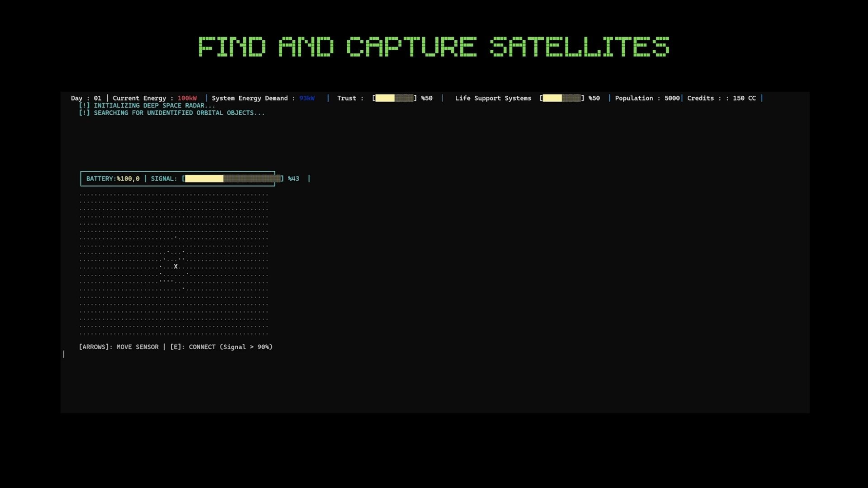Collapse the radar dot-grid display
Viewport: 868px width, 488px height.
pos(173,262)
